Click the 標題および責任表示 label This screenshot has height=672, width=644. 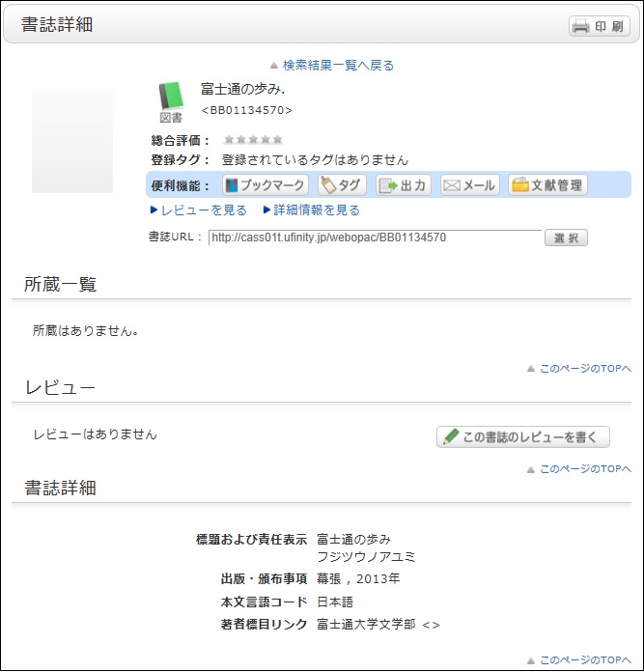251,539
